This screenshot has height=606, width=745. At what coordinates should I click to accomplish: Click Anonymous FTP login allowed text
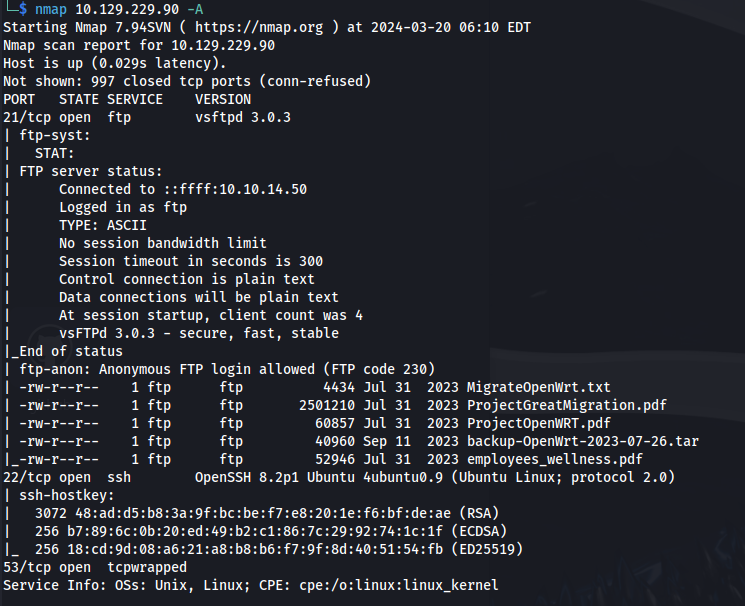coord(207,369)
